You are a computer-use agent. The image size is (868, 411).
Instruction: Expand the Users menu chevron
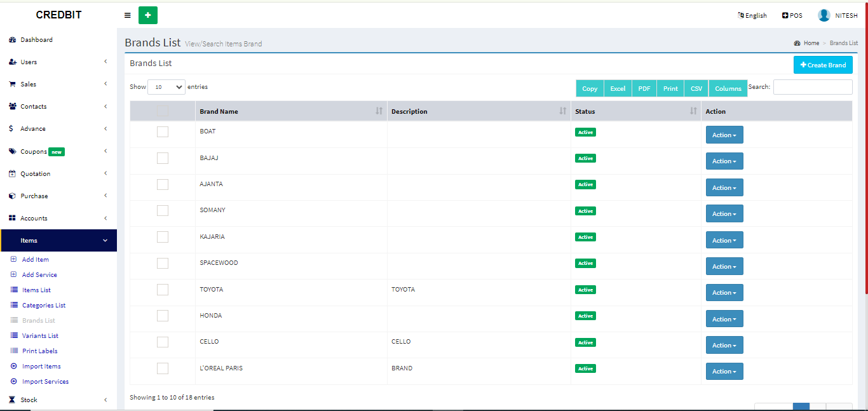pos(105,62)
